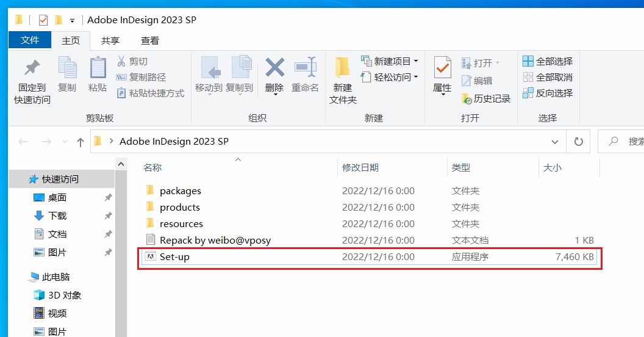Open the blue File menu
The width and height of the screenshot is (644, 337).
[30, 41]
